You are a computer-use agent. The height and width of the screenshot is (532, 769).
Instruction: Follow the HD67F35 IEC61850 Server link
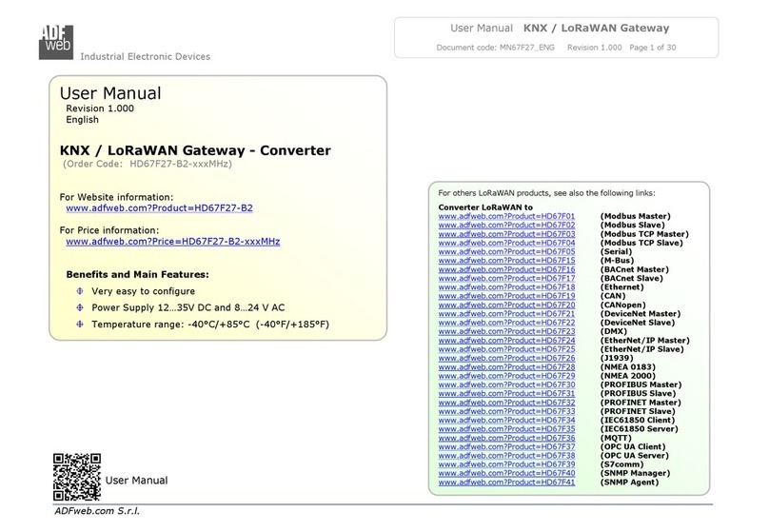point(506,429)
